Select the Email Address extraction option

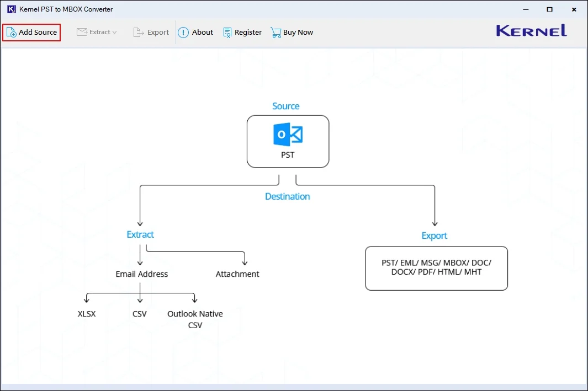pyautogui.click(x=142, y=274)
